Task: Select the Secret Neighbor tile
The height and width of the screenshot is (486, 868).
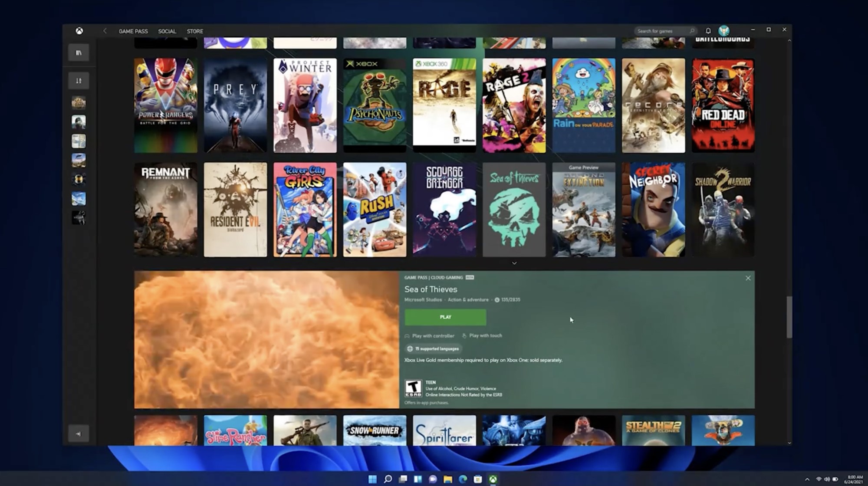Action: click(x=654, y=210)
